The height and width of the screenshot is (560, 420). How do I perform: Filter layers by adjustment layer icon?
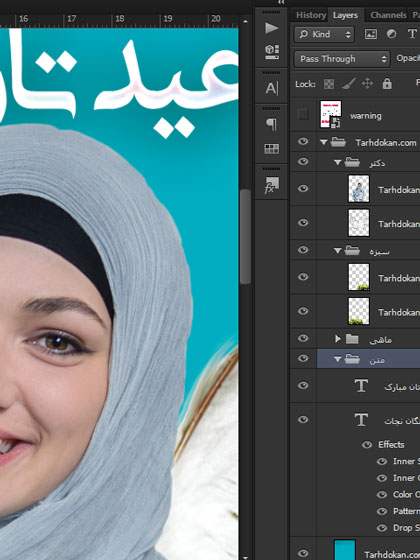point(391,34)
